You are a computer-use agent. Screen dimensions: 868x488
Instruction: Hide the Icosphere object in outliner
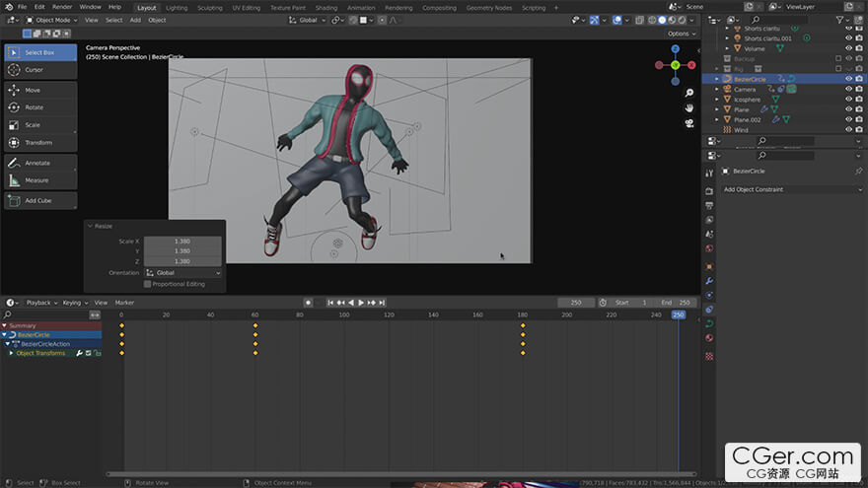848,99
